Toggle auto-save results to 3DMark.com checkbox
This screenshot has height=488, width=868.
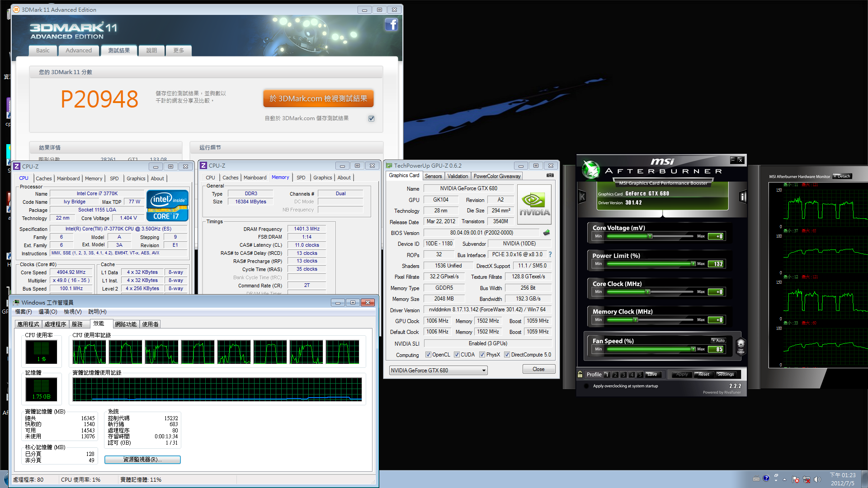point(371,118)
